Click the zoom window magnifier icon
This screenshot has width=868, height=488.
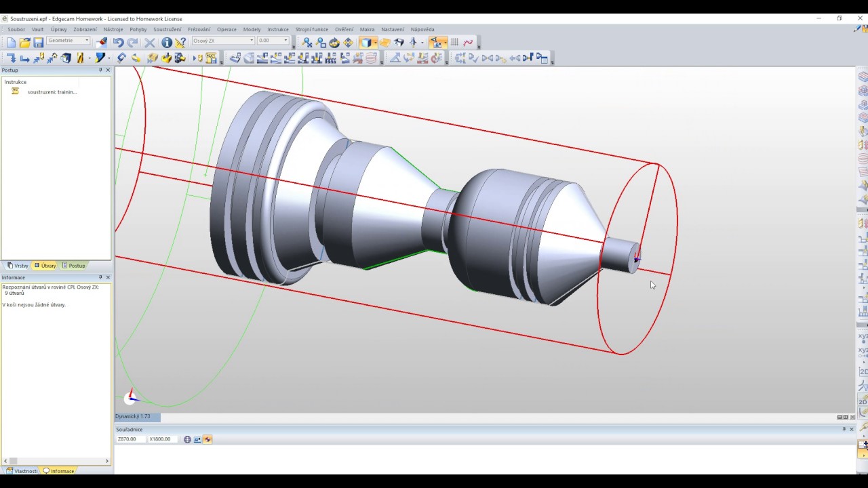point(320,42)
